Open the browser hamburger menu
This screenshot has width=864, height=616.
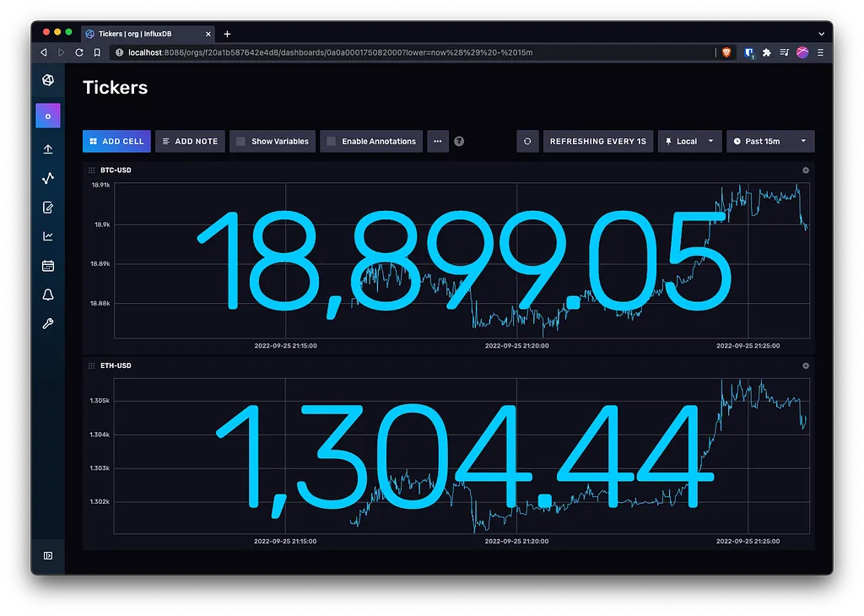tap(820, 52)
